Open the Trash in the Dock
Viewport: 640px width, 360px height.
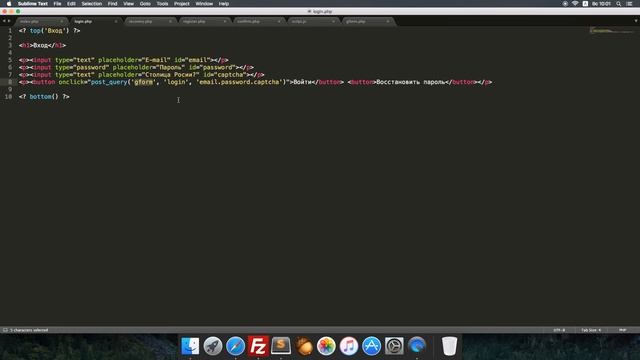point(449,346)
